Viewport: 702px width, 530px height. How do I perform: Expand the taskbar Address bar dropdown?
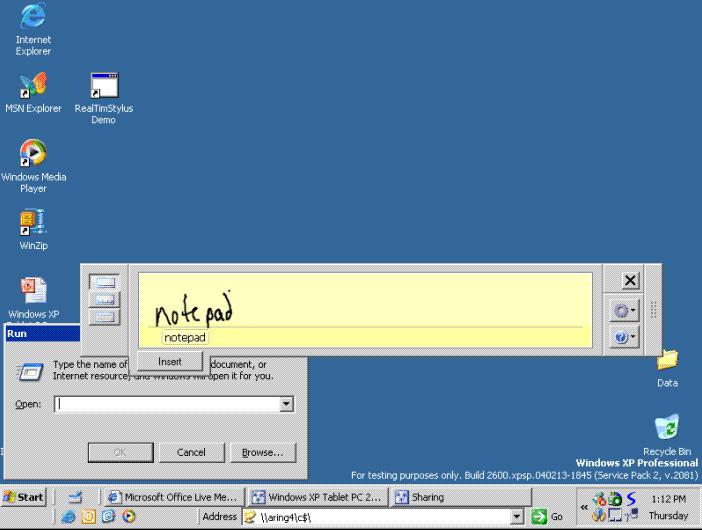pyautogui.click(x=517, y=517)
